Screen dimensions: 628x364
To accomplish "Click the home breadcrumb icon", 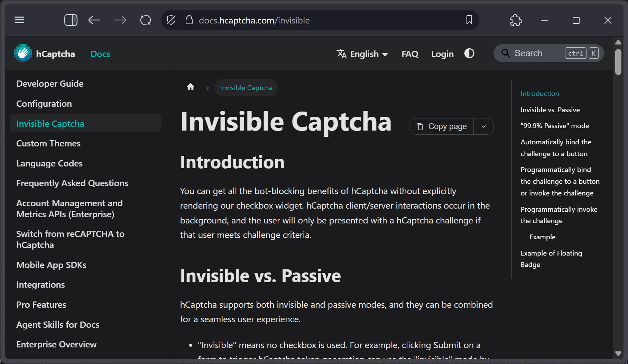I will [x=191, y=87].
